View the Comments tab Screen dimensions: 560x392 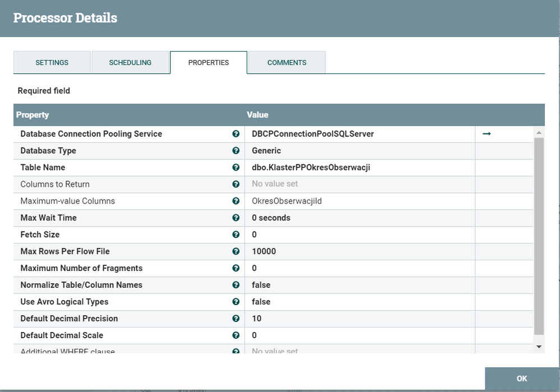[x=286, y=62]
